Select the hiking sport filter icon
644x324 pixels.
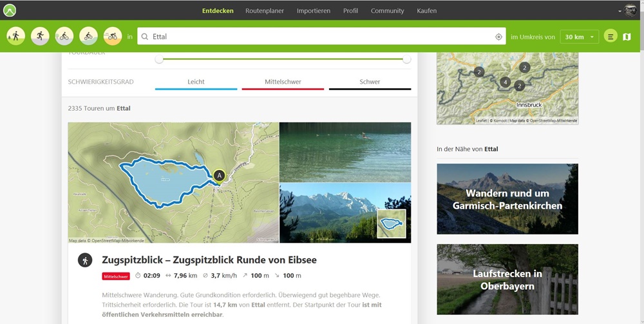[x=15, y=36]
